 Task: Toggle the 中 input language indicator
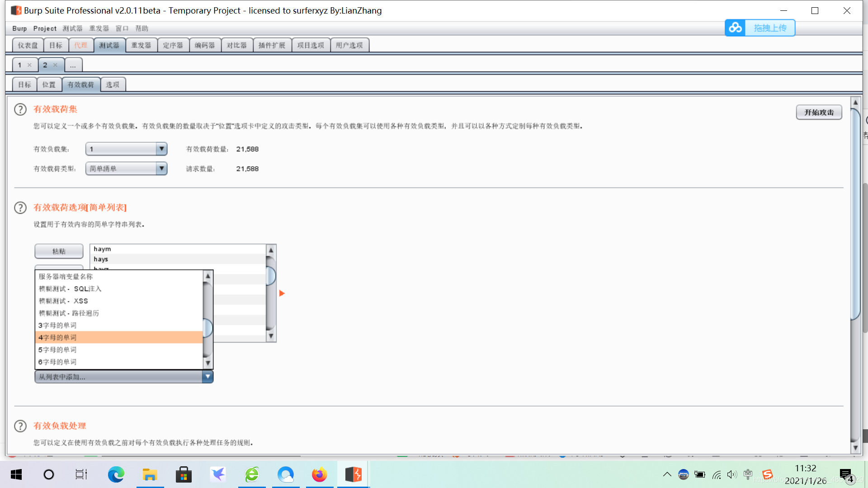748,474
